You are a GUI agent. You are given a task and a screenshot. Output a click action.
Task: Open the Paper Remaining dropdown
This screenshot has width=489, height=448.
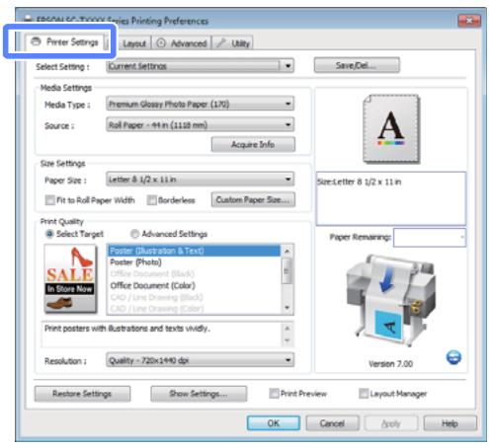click(x=430, y=237)
